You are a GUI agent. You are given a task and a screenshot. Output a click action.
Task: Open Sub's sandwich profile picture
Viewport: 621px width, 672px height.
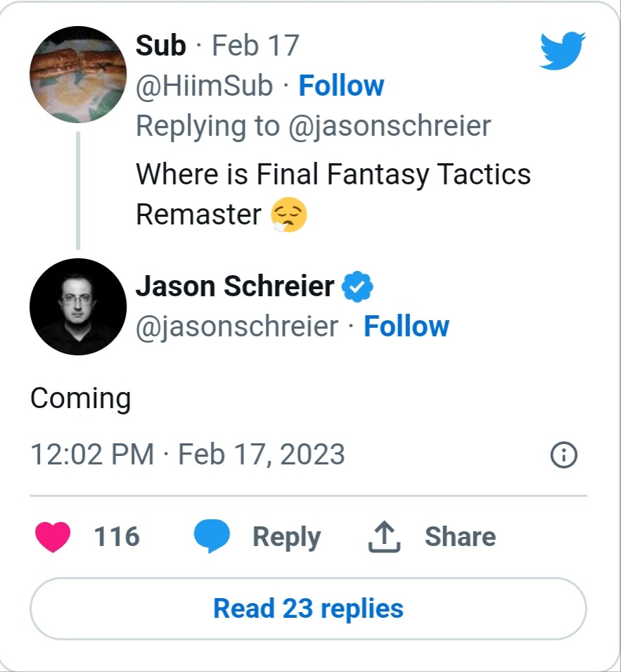(x=78, y=74)
